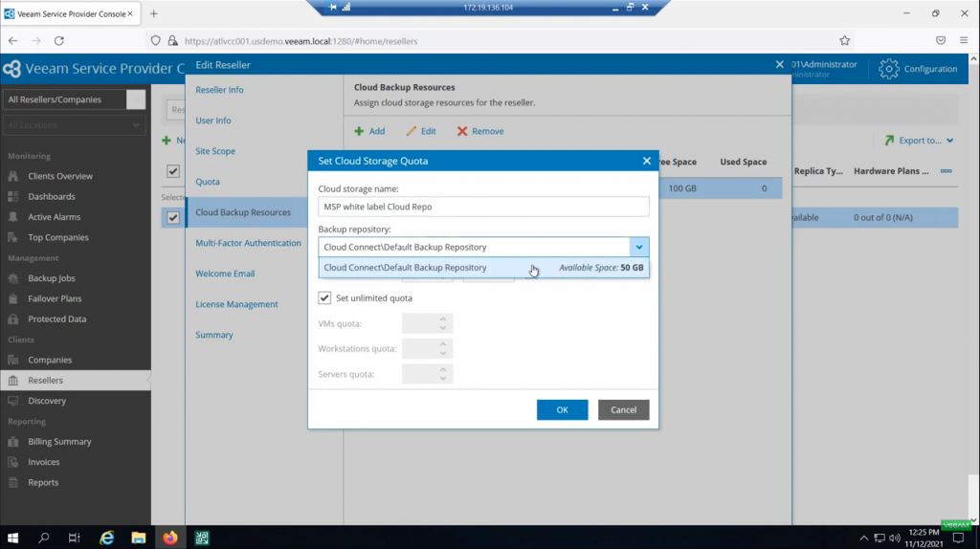The width and height of the screenshot is (980, 549).
Task: Click the Windows Start button
Action: [x=12, y=538]
